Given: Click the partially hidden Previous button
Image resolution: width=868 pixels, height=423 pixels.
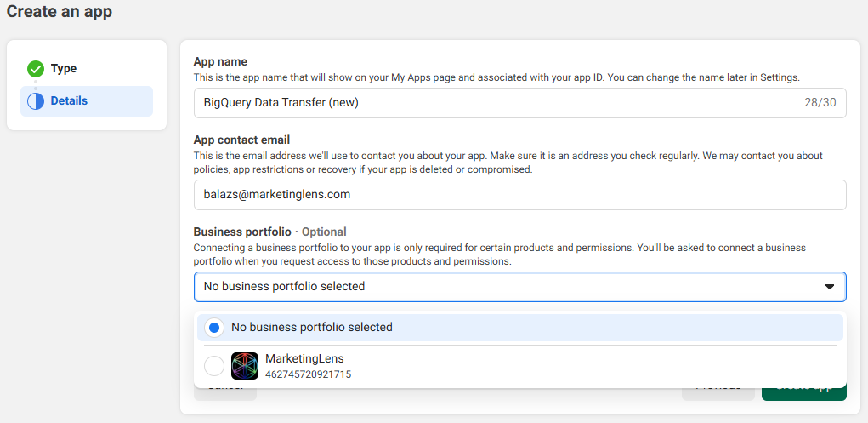Looking at the screenshot, I should tap(718, 392).
